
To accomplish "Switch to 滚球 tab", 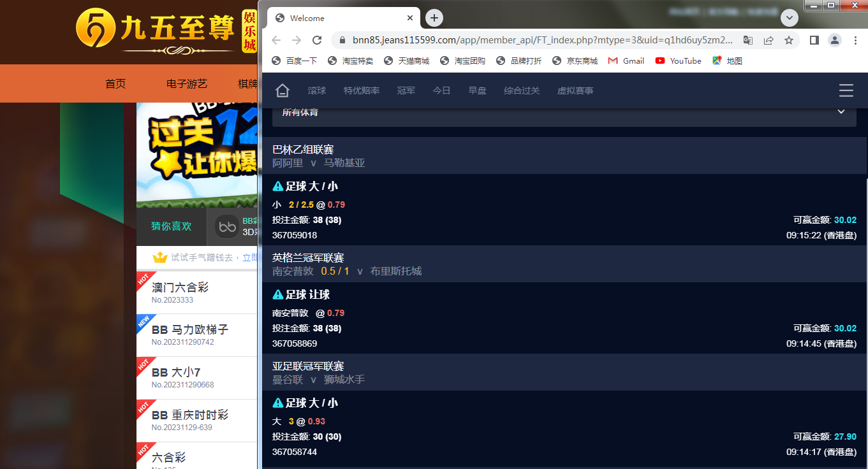I will 317,90.
